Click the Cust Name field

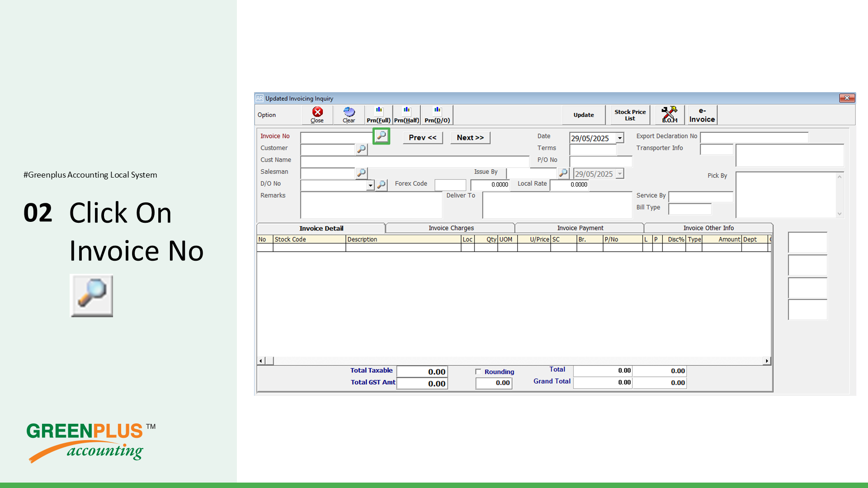[x=415, y=161]
